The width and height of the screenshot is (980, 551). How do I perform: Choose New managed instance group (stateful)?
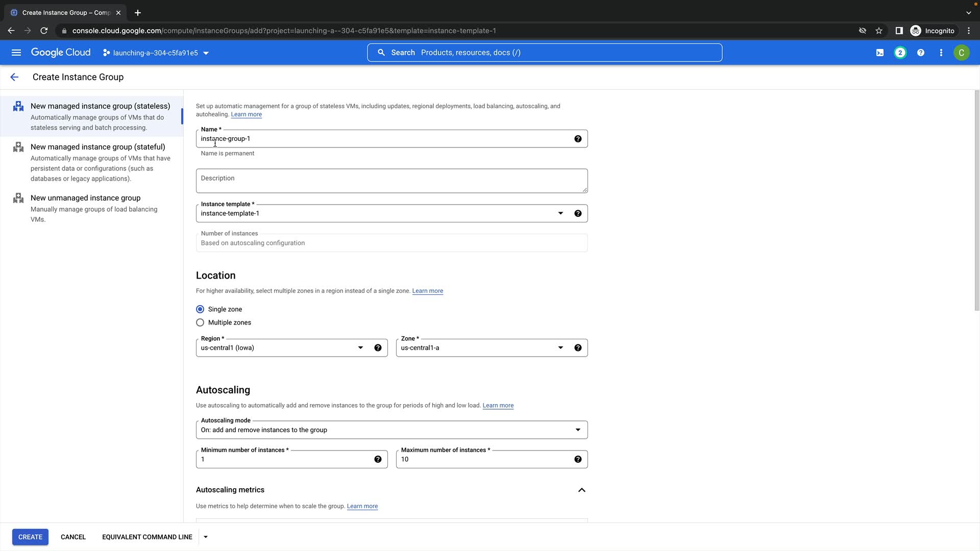(97, 147)
